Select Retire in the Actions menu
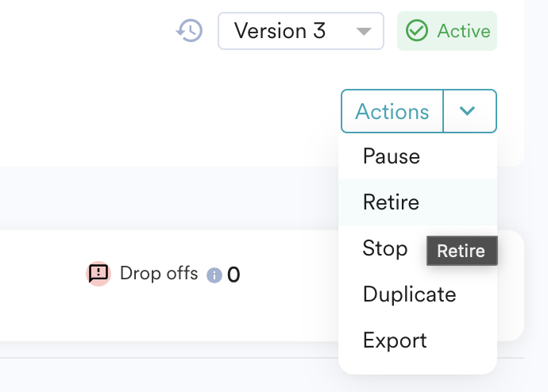548x392 pixels. click(x=391, y=202)
